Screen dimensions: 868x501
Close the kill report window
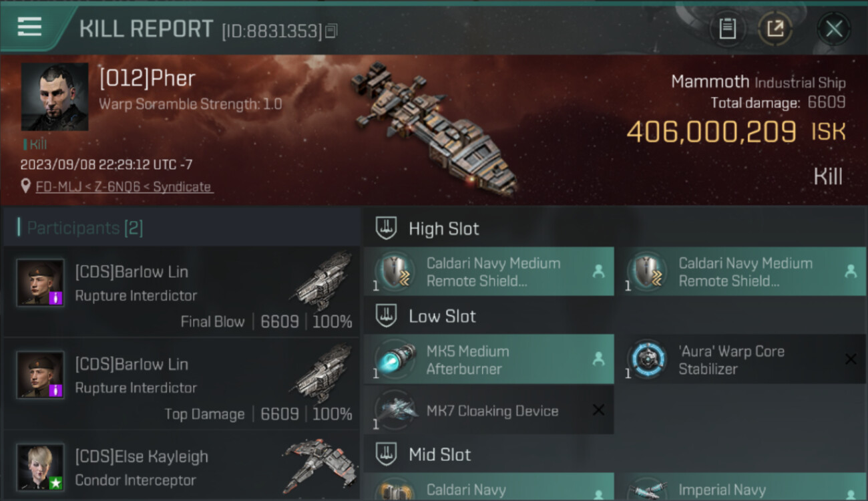pyautogui.click(x=833, y=29)
